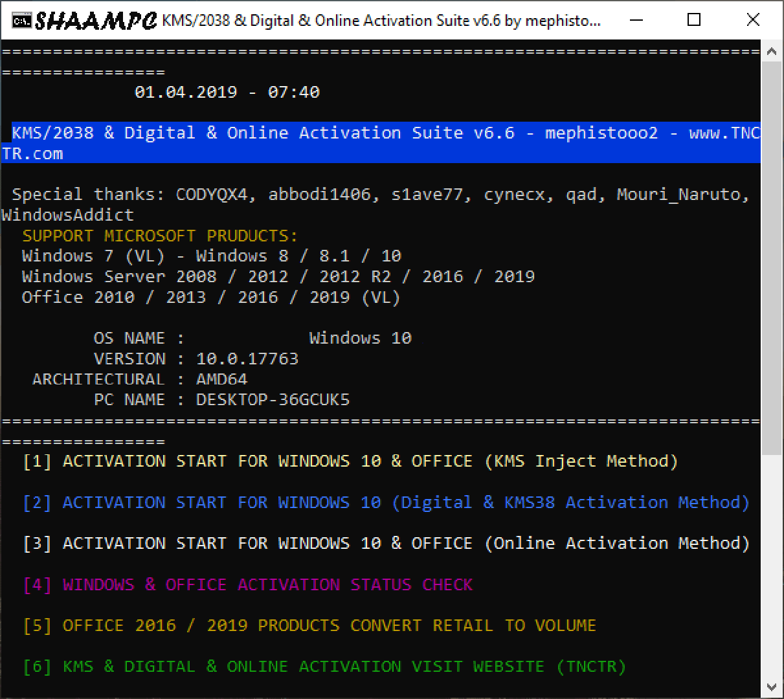784x699 pixels.
Task: Click the ARCHITECTURAL AMD64 value
Action: pyautogui.click(x=221, y=380)
